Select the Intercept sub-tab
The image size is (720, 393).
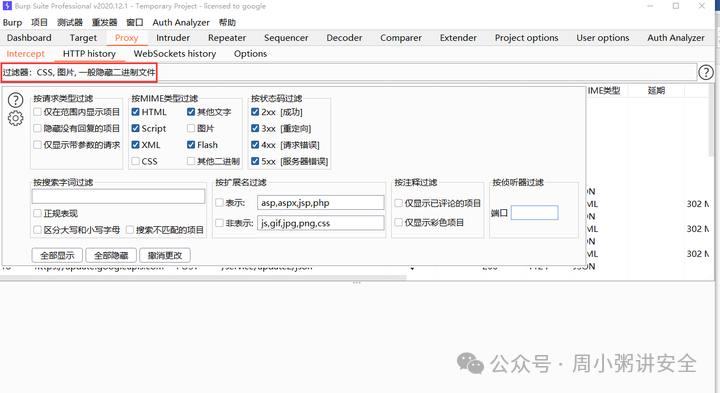coord(26,54)
